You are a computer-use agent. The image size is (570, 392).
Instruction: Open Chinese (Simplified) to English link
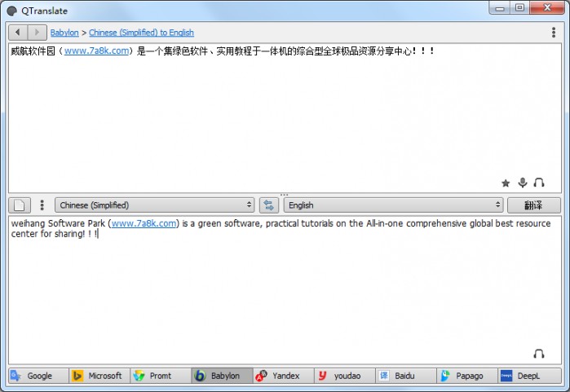(141, 33)
